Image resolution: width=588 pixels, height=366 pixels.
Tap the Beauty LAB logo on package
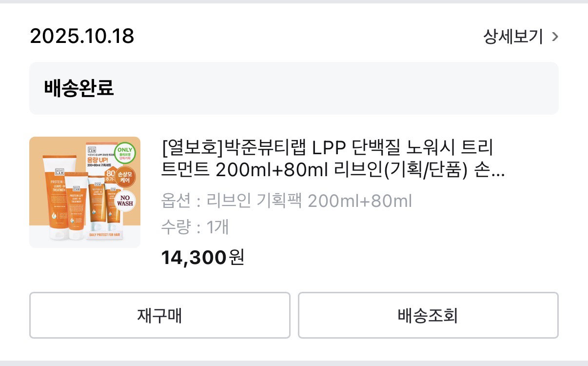[92, 150]
